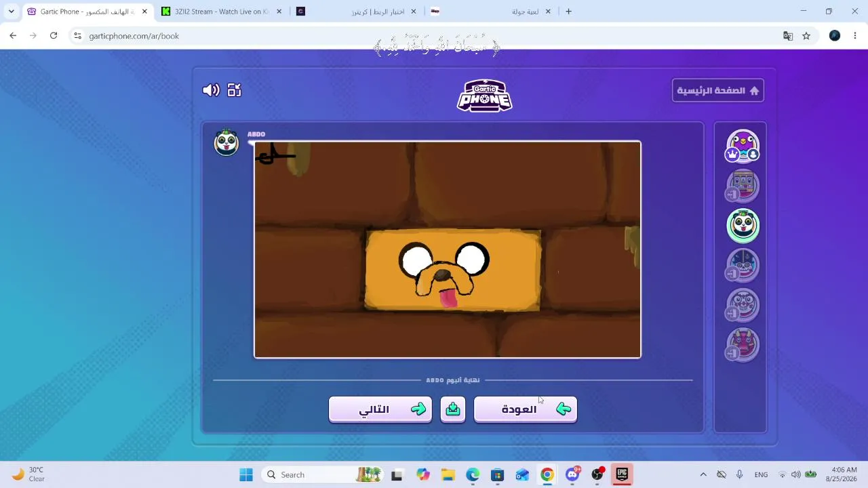Open Microsoft Edge from the taskbar

[473, 475]
